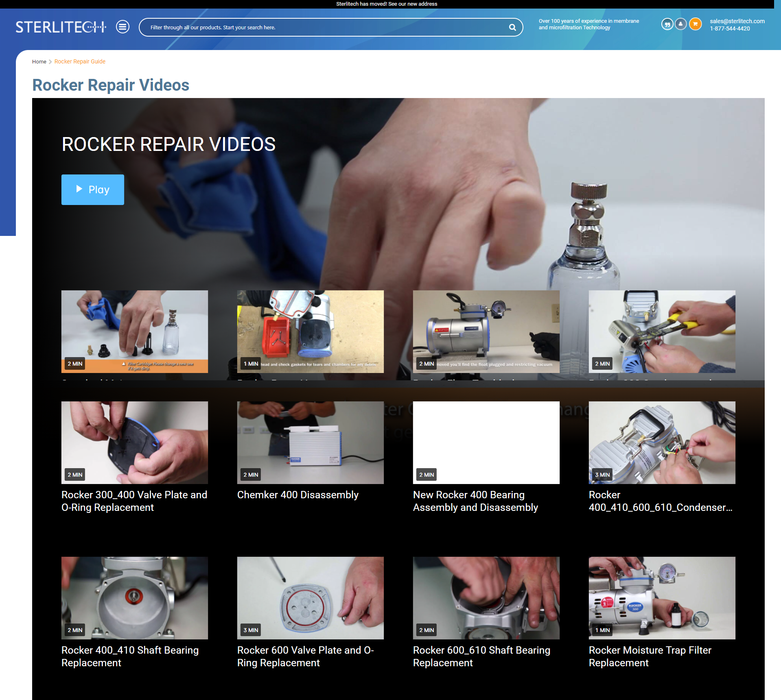Click the 'ROCKER REPAIR VIDEOS' banner title
Viewport: 781px width, 700px height.
pos(169,144)
